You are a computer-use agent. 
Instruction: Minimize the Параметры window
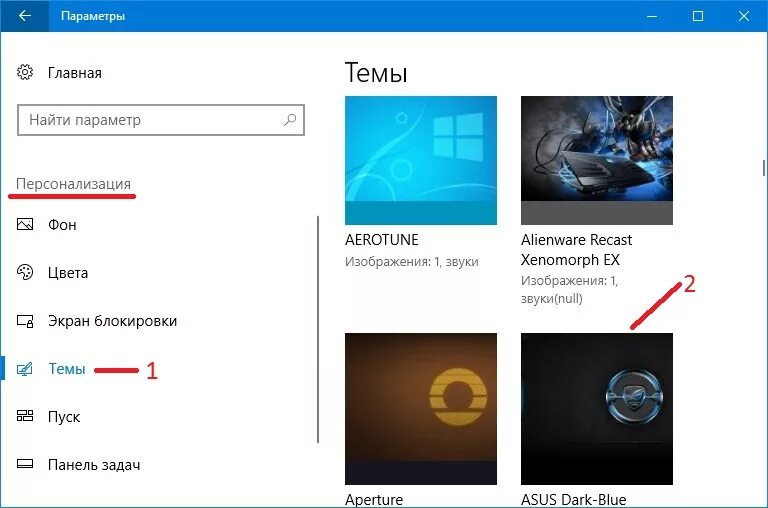click(x=651, y=16)
